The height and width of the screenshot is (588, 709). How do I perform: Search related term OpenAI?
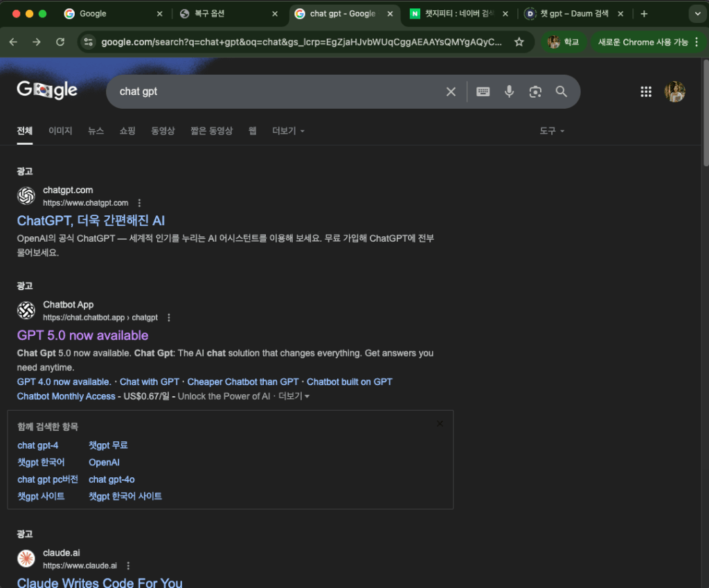coord(104,462)
